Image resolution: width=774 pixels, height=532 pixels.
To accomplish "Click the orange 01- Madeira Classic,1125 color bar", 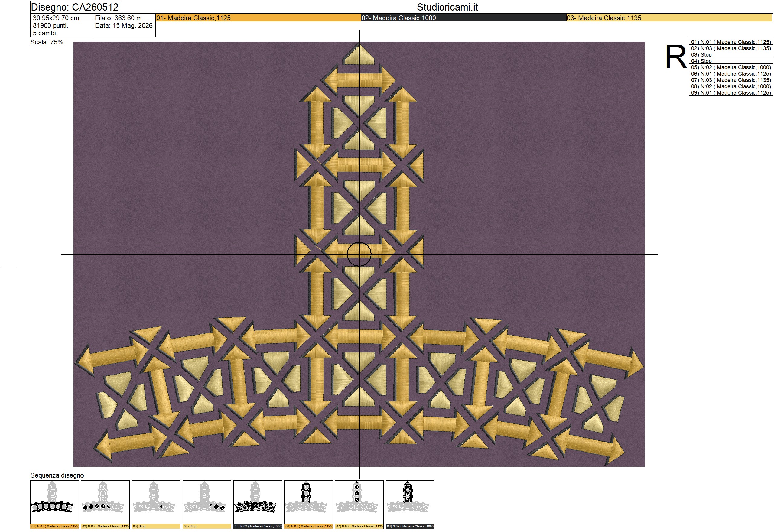I will coord(258,18).
